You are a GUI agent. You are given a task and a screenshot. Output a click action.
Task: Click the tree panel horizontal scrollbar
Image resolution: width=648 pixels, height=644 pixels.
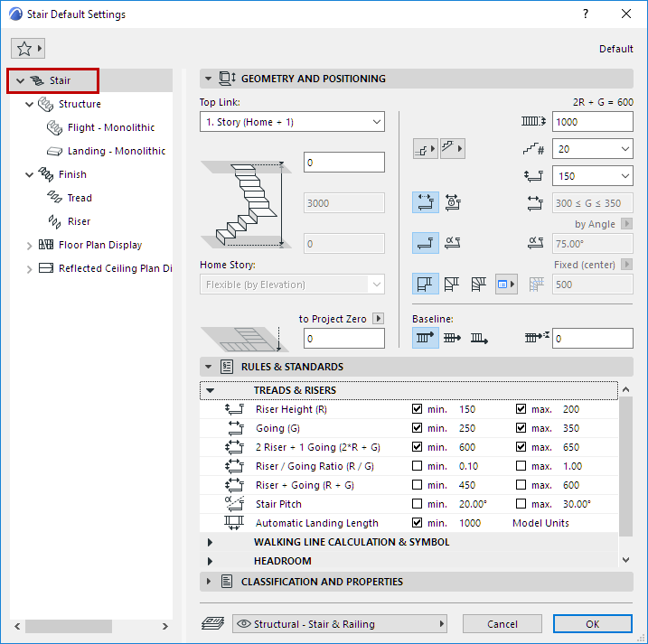68,626
